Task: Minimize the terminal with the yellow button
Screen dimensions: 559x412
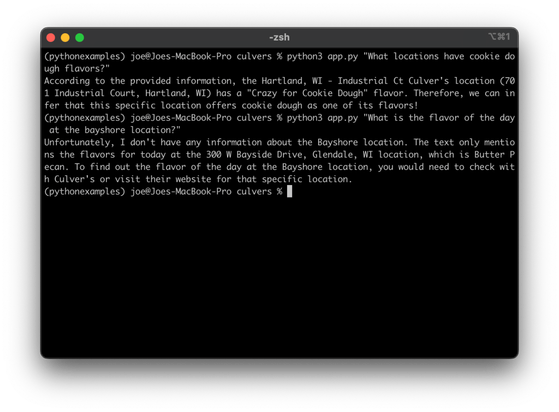Action: click(x=65, y=37)
